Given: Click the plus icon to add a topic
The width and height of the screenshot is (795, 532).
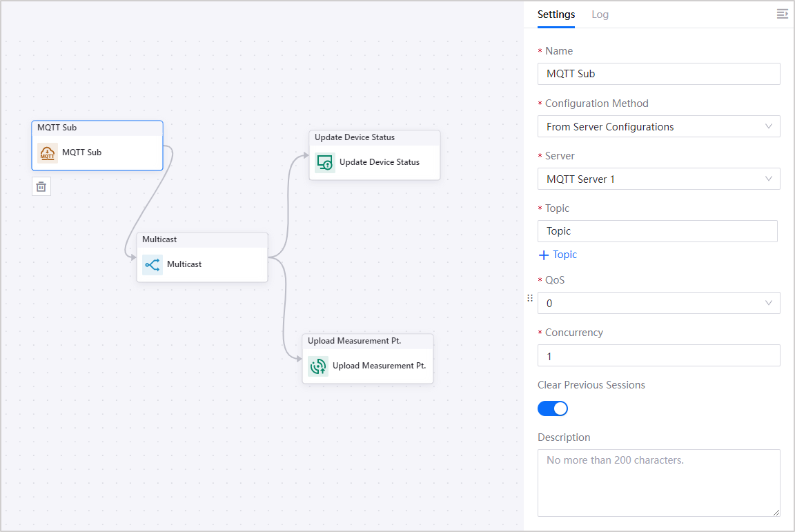Looking at the screenshot, I should (x=543, y=255).
